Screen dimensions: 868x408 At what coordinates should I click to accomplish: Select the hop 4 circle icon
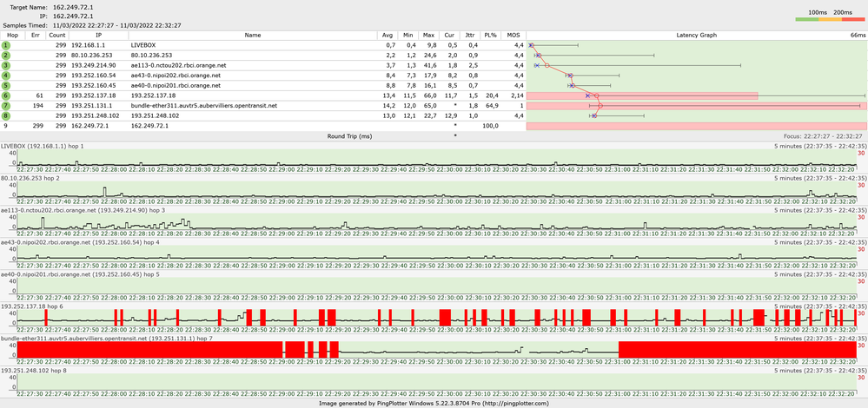click(6, 76)
